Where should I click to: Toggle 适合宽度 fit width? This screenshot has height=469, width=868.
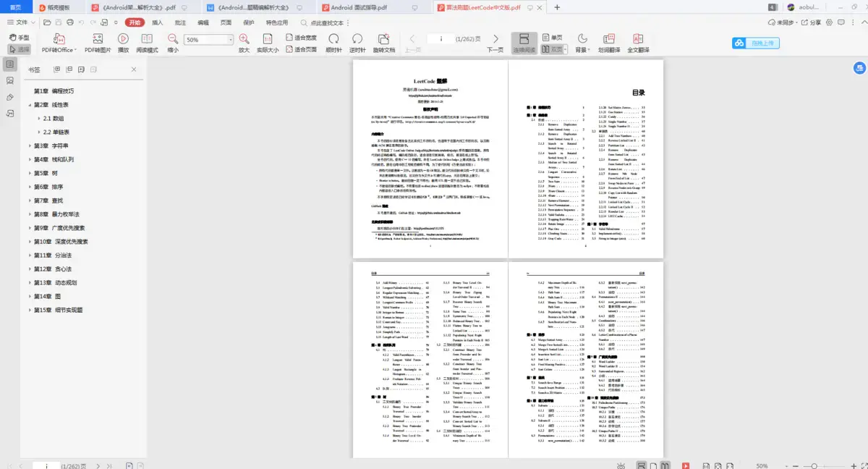(x=300, y=37)
